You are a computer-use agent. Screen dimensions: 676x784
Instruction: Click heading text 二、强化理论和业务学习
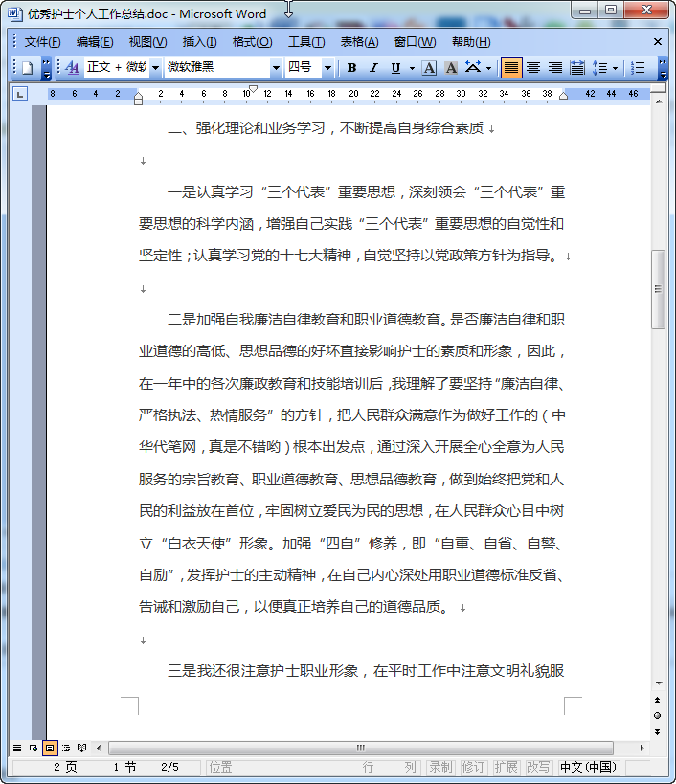tap(246, 128)
